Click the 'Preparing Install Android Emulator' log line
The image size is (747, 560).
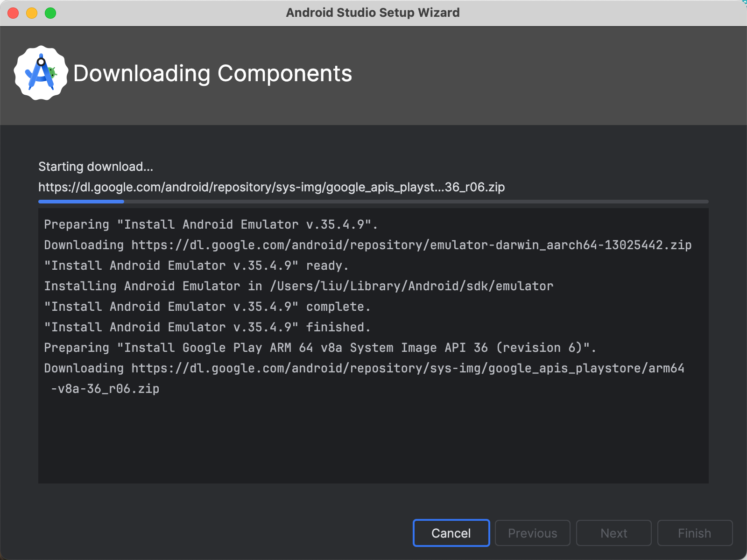(x=211, y=224)
